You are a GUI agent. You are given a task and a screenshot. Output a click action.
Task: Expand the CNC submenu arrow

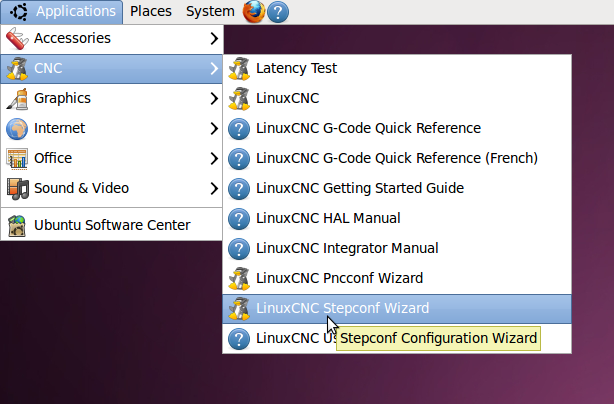[214, 69]
